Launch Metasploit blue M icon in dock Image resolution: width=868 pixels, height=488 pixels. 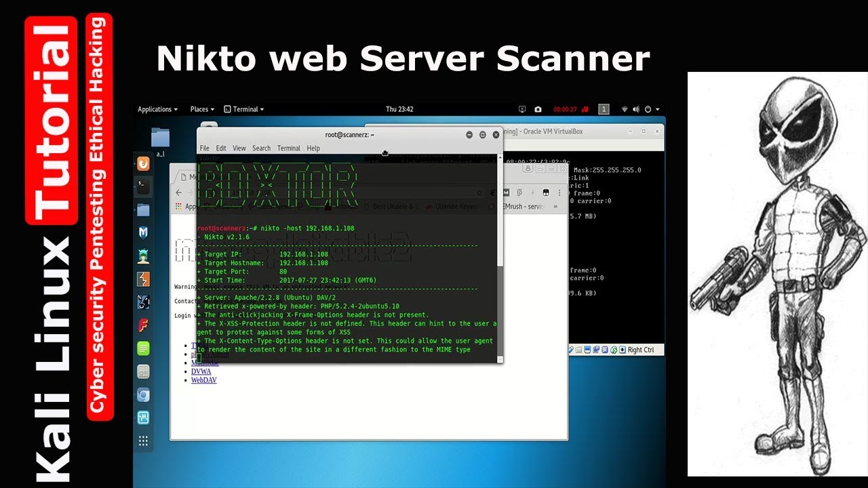tap(143, 232)
